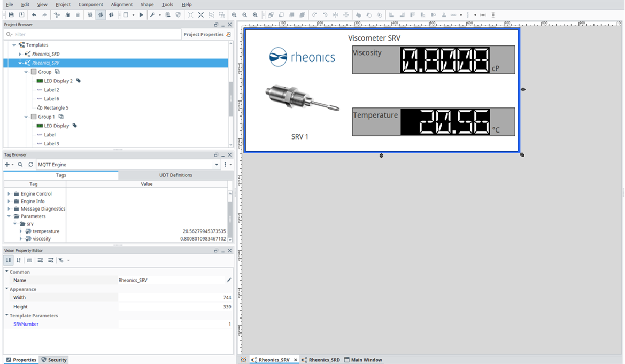Click the zoom out magnifier icon
The image size is (625, 364).
pyautogui.click(x=245, y=15)
